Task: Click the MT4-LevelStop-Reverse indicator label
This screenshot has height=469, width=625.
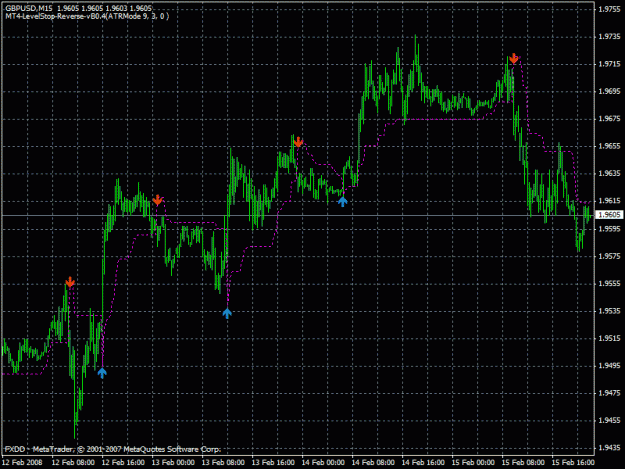Action: [87, 16]
